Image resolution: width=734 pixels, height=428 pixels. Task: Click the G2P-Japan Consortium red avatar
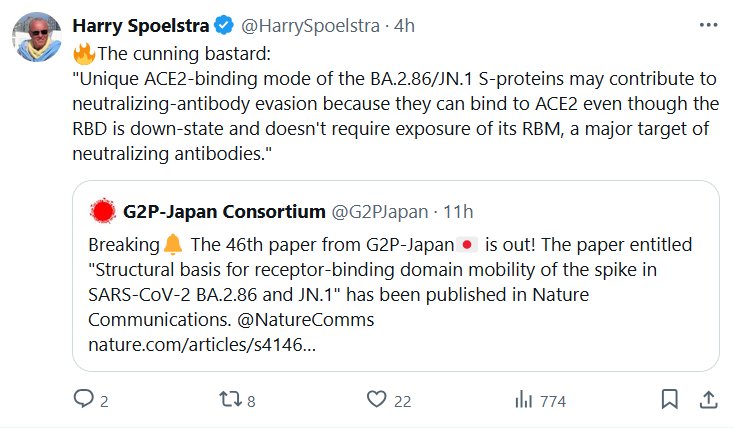click(101, 212)
